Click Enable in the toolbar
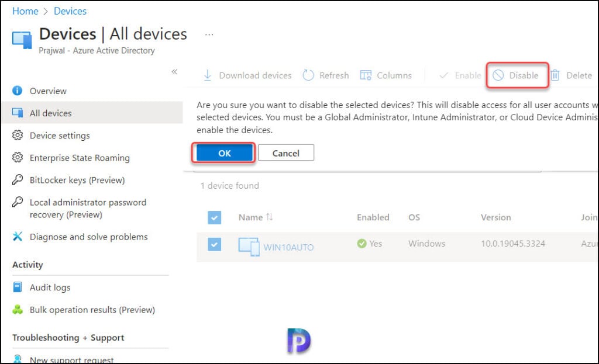The width and height of the screenshot is (599, 364). pyautogui.click(x=468, y=75)
